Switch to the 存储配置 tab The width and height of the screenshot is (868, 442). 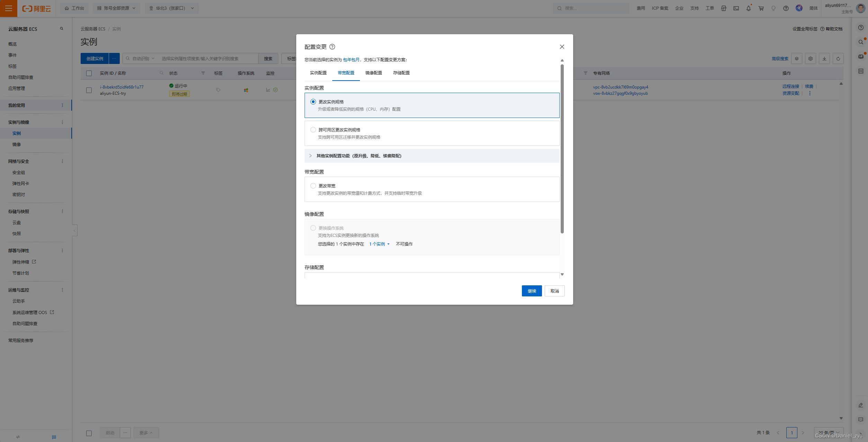(401, 73)
